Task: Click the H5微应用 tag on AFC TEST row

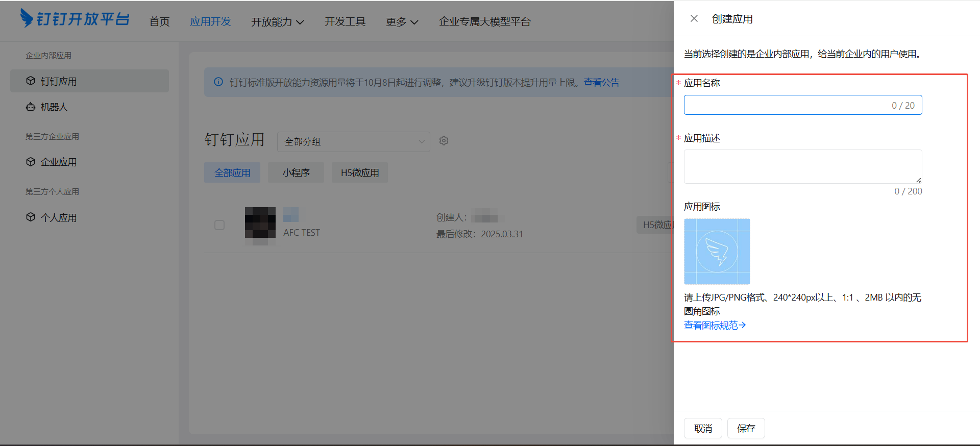Action: click(x=655, y=225)
